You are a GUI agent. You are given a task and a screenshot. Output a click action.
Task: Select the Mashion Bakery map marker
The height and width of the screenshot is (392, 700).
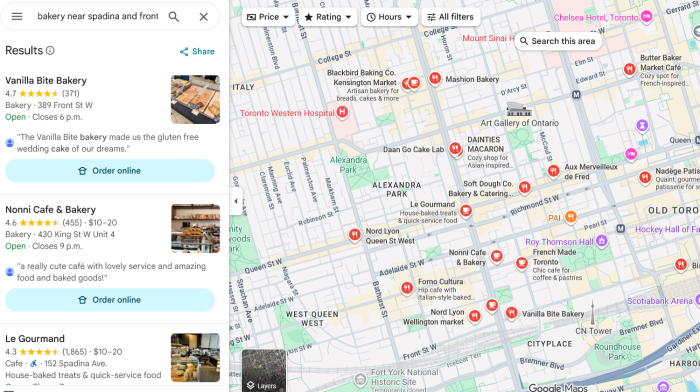coord(435,78)
